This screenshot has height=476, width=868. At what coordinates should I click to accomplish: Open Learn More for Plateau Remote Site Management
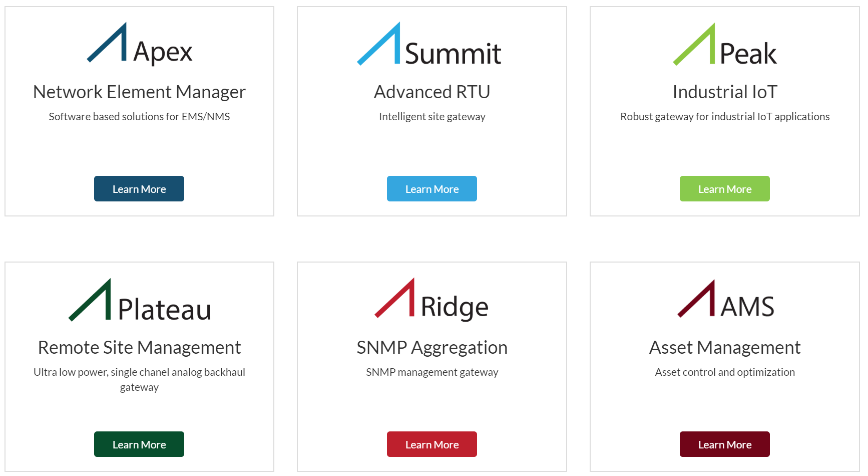(139, 444)
